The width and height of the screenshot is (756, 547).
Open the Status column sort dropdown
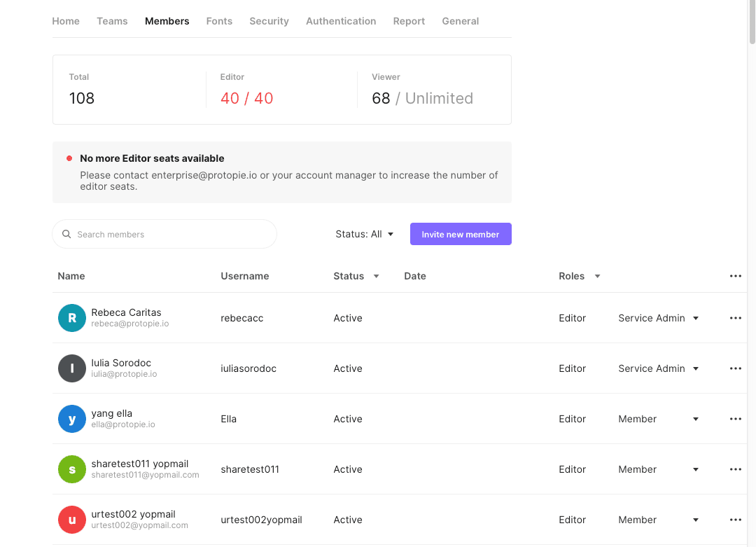tap(376, 276)
